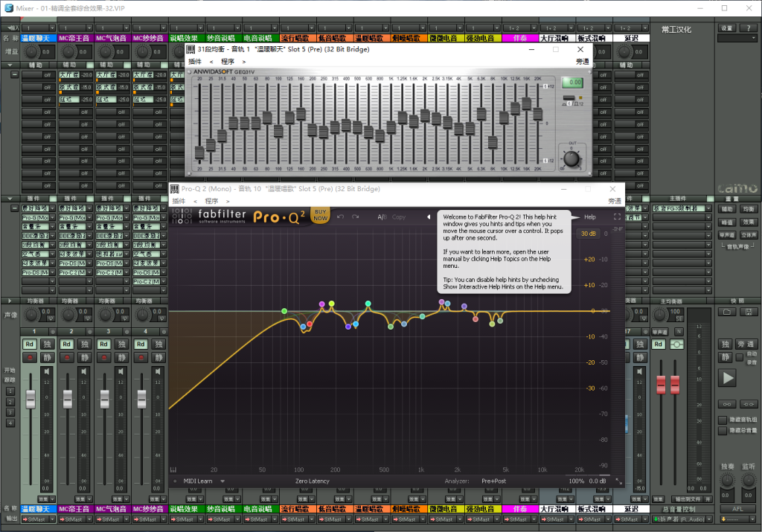This screenshot has width=762, height=532.
Task: Click the Copy button in Pro-Q 2
Action: 399,217
